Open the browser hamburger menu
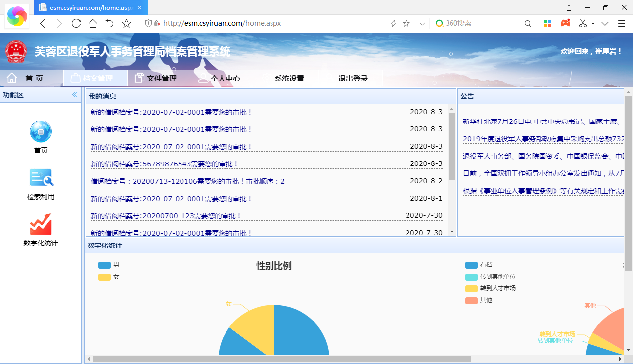The height and width of the screenshot is (364, 633). tap(622, 23)
